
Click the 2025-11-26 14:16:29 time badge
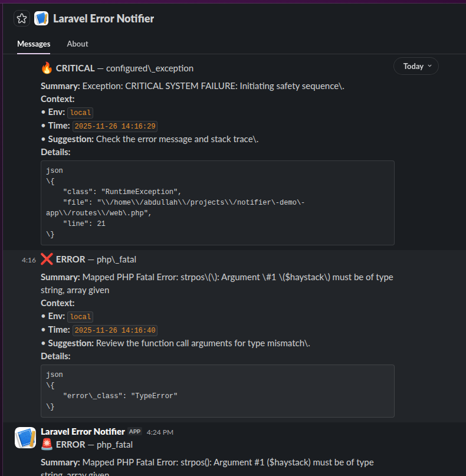pyautogui.click(x=115, y=126)
